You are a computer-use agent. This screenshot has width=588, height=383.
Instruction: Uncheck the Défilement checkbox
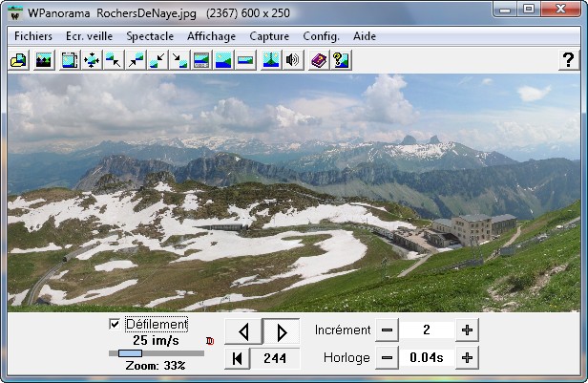pyautogui.click(x=115, y=324)
